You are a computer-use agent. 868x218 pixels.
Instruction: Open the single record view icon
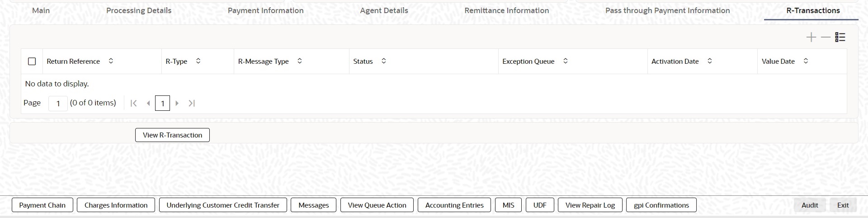click(x=840, y=37)
